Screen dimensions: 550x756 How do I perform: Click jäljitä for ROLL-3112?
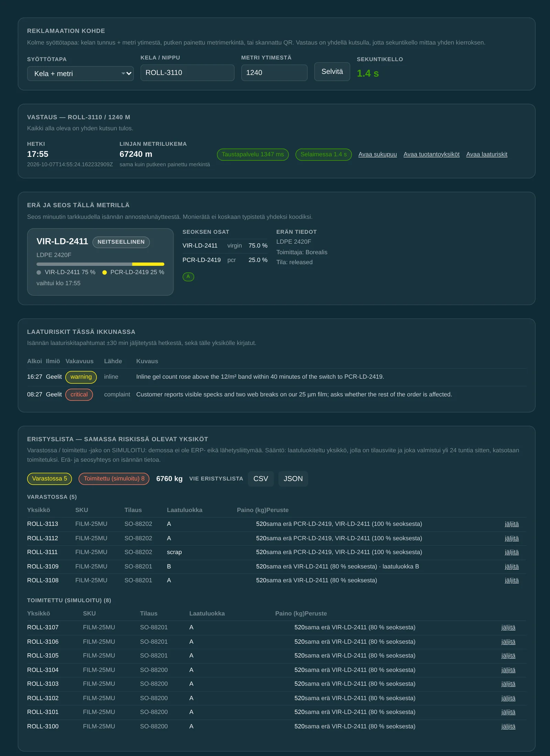511,538
